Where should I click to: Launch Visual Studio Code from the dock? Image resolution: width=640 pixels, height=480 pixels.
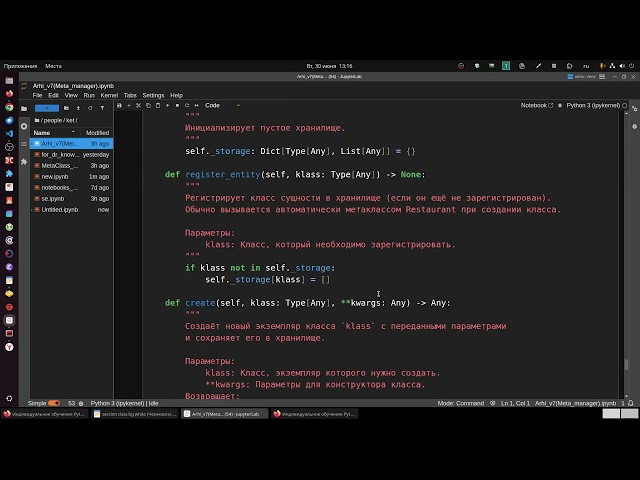click(x=9, y=133)
